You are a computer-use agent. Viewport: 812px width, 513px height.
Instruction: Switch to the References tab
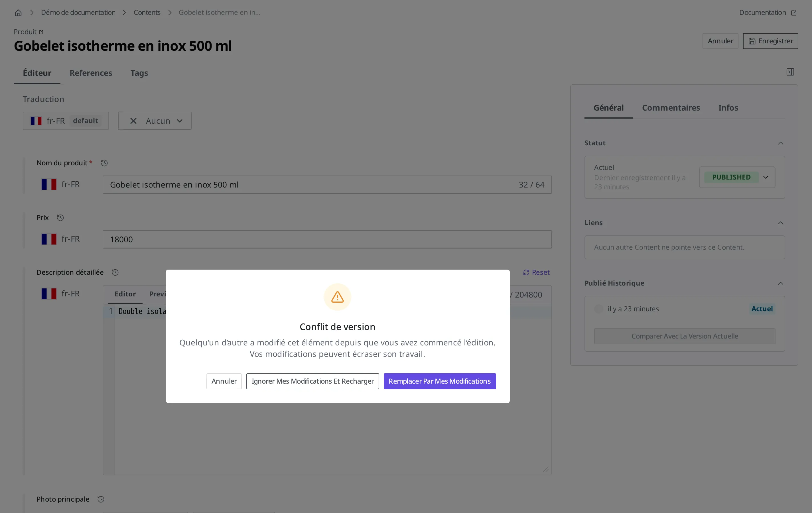pyautogui.click(x=91, y=73)
